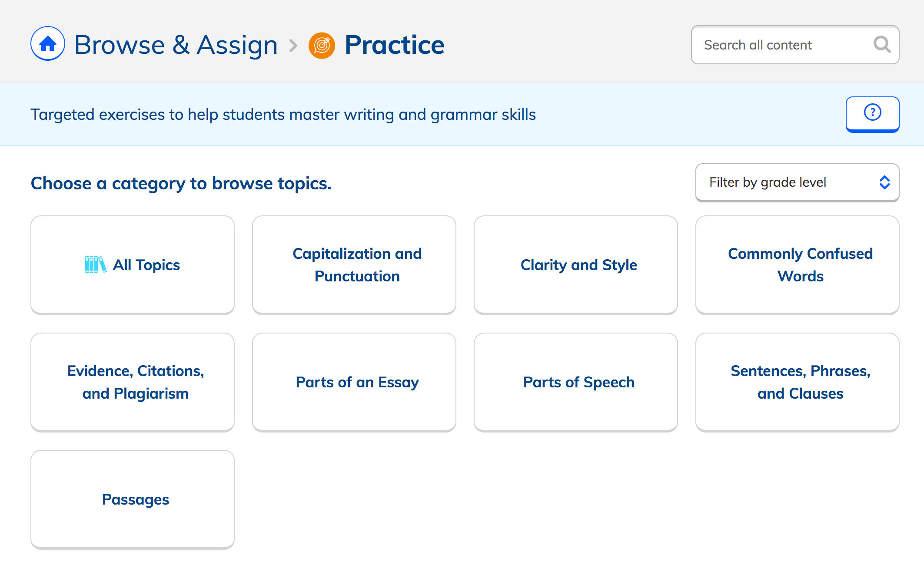The width and height of the screenshot is (924, 568).
Task: Click the books icon beside All Topics
Action: click(96, 264)
